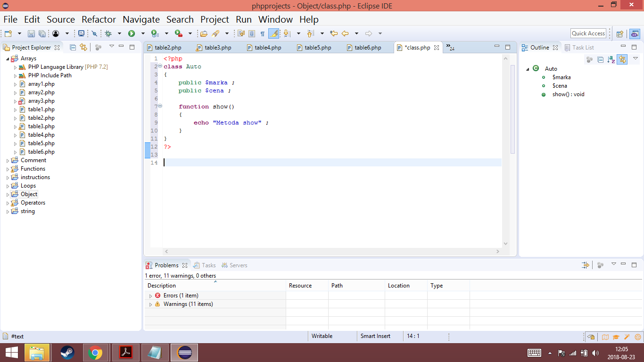644x362 pixels.
Task: Expand Errors (1 item) in the Problems view
Action: coord(151,295)
